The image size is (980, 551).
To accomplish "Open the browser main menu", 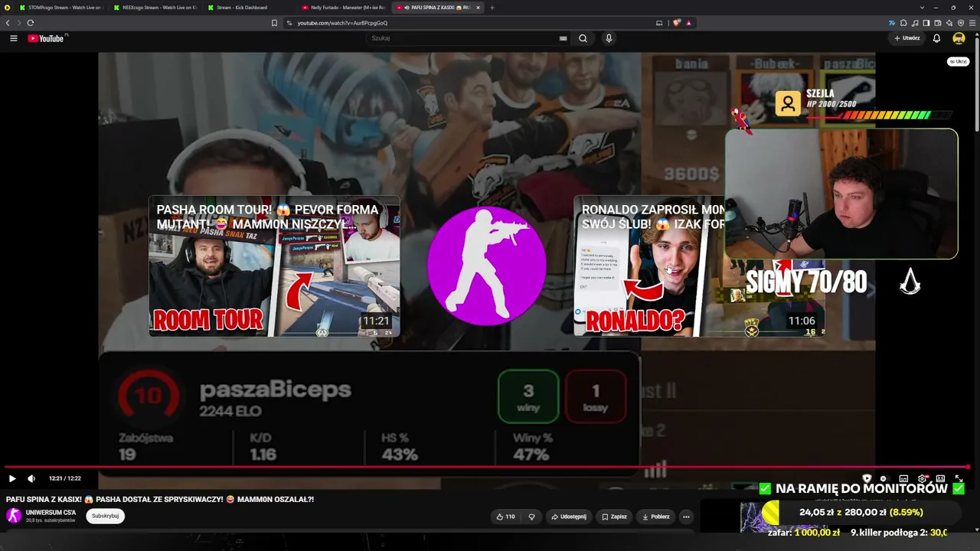I will (972, 23).
